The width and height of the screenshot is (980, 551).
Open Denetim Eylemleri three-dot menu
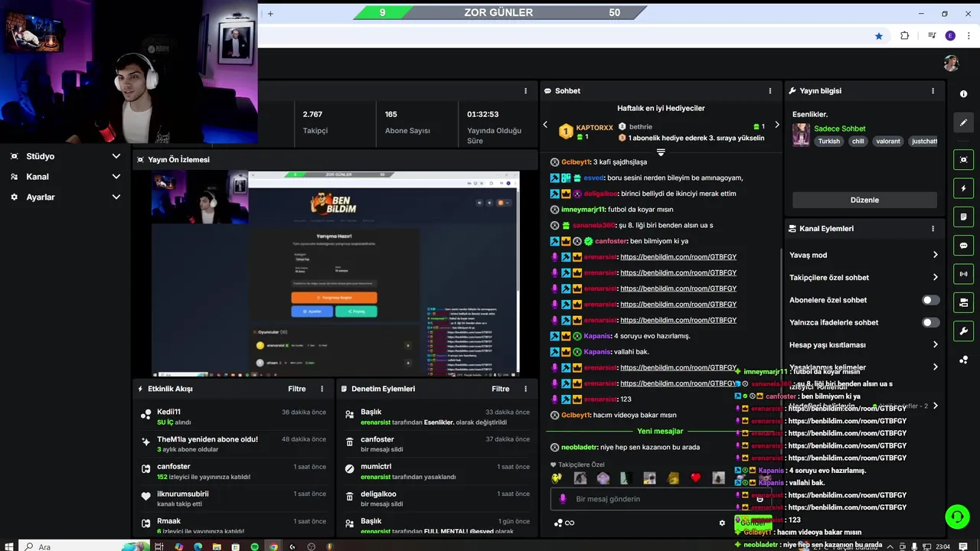click(525, 389)
